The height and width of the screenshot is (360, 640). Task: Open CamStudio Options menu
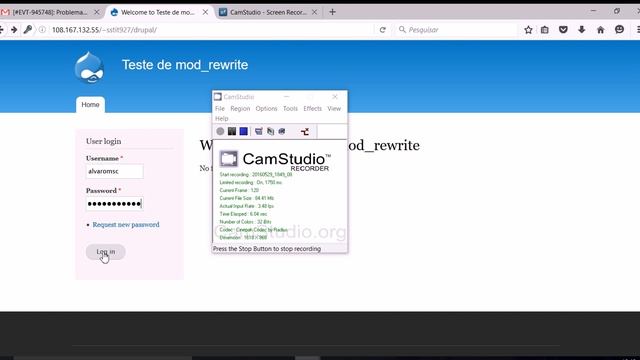(266, 109)
